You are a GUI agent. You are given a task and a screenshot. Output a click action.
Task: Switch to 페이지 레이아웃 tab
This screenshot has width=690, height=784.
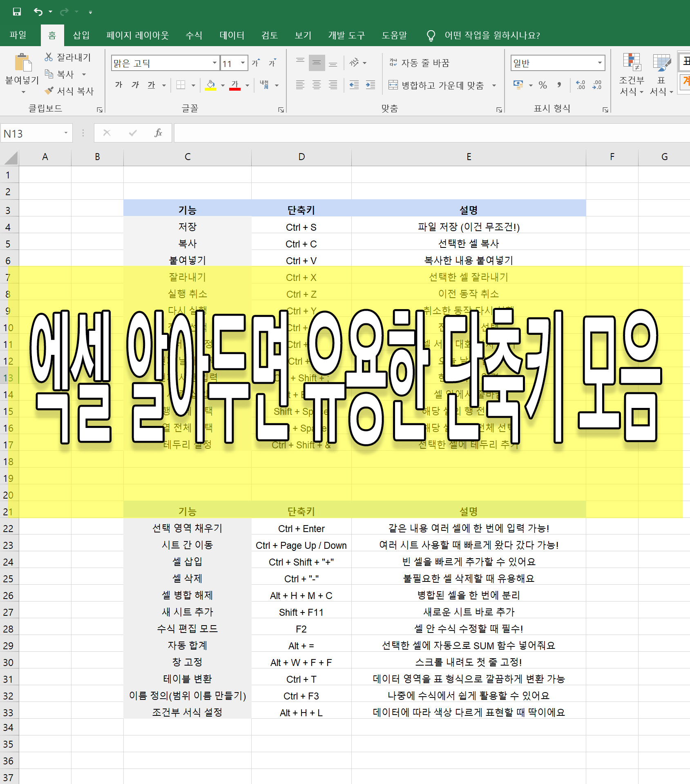click(137, 35)
